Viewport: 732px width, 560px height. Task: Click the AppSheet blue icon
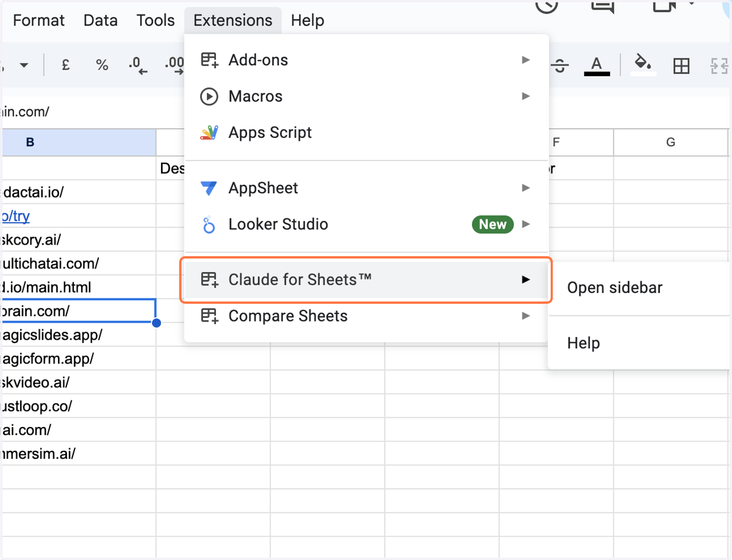[209, 188]
